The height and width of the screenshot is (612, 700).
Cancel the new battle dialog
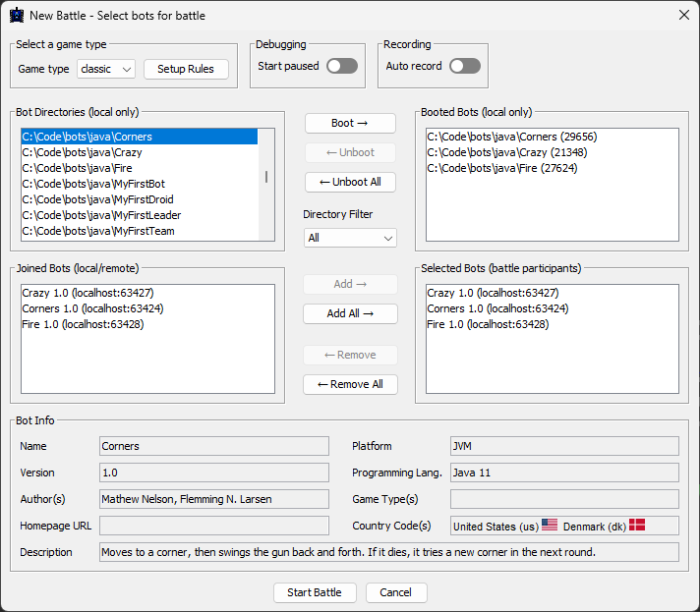[x=395, y=592]
